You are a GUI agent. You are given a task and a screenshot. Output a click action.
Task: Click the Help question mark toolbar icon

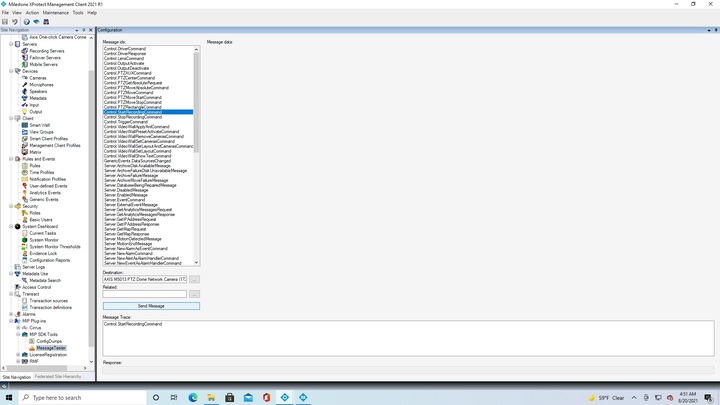click(x=27, y=21)
